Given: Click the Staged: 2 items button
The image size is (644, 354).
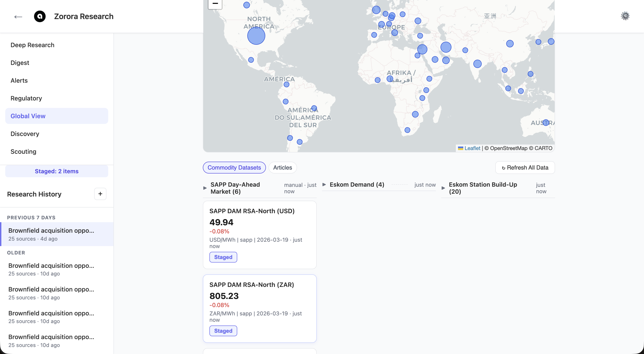Looking at the screenshot, I should pyautogui.click(x=57, y=171).
